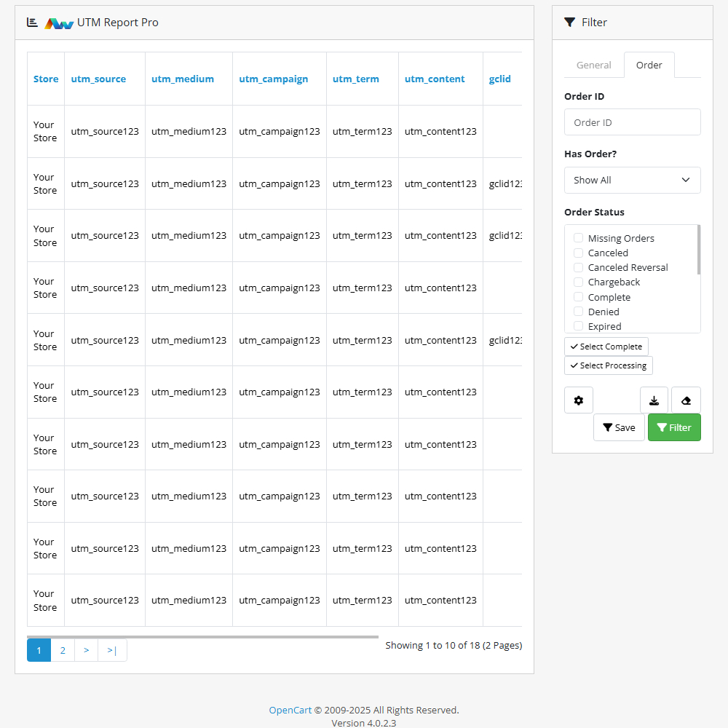
Task: Click the UTM Report Pro rainbow logo
Action: 59,23
